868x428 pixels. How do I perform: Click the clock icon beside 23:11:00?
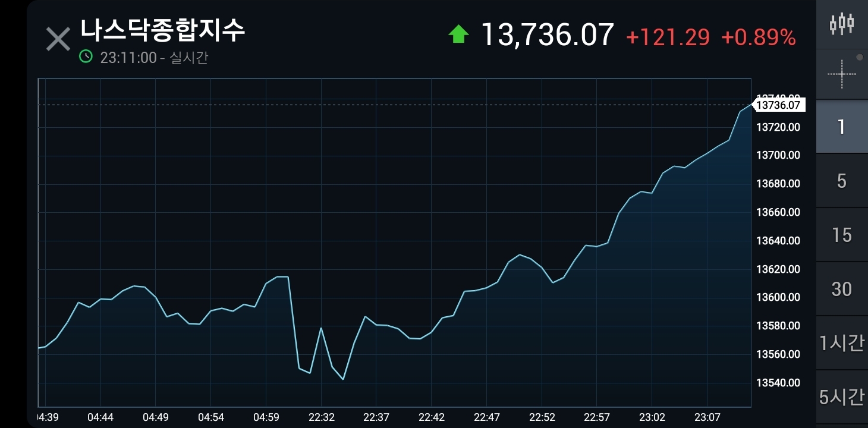click(x=86, y=57)
